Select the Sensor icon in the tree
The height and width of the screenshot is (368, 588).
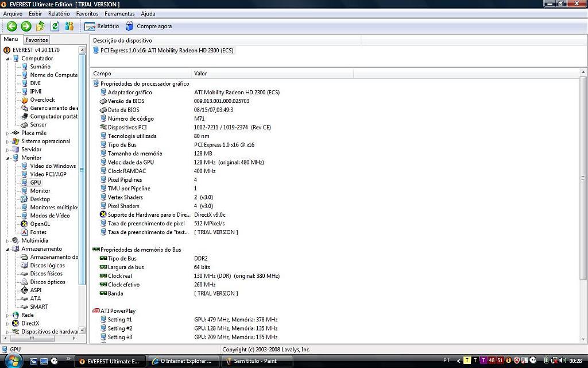pyautogui.click(x=24, y=125)
